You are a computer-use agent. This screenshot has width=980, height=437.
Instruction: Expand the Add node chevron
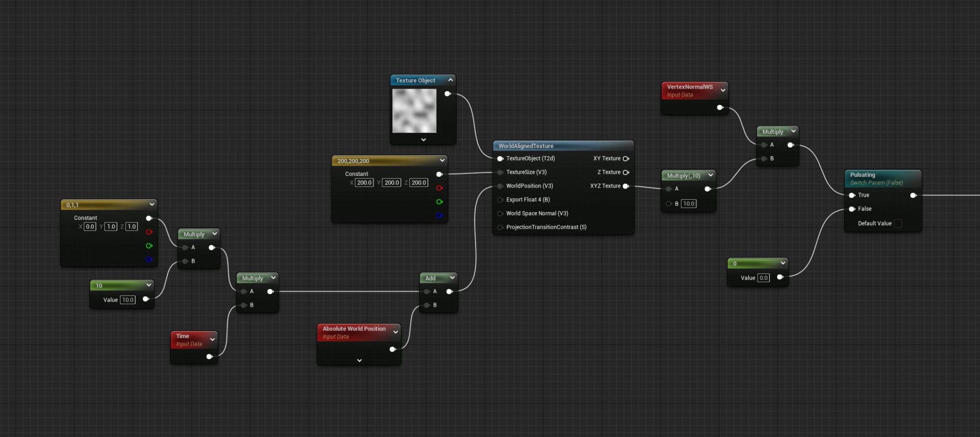pyautogui.click(x=452, y=278)
